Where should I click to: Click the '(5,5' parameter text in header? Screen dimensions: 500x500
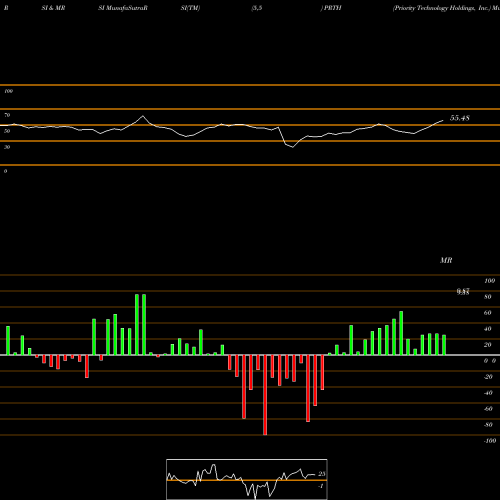click(x=257, y=8)
